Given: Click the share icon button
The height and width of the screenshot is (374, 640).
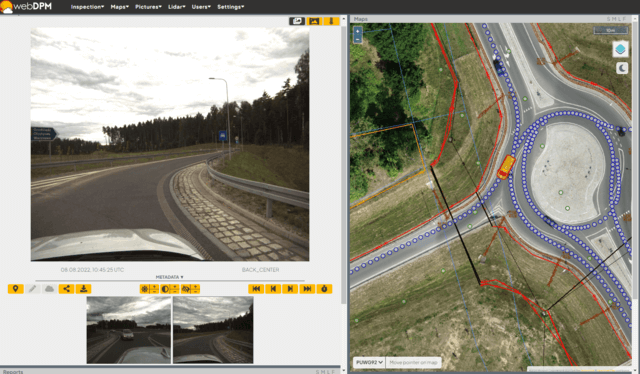Looking at the screenshot, I should point(66,289).
